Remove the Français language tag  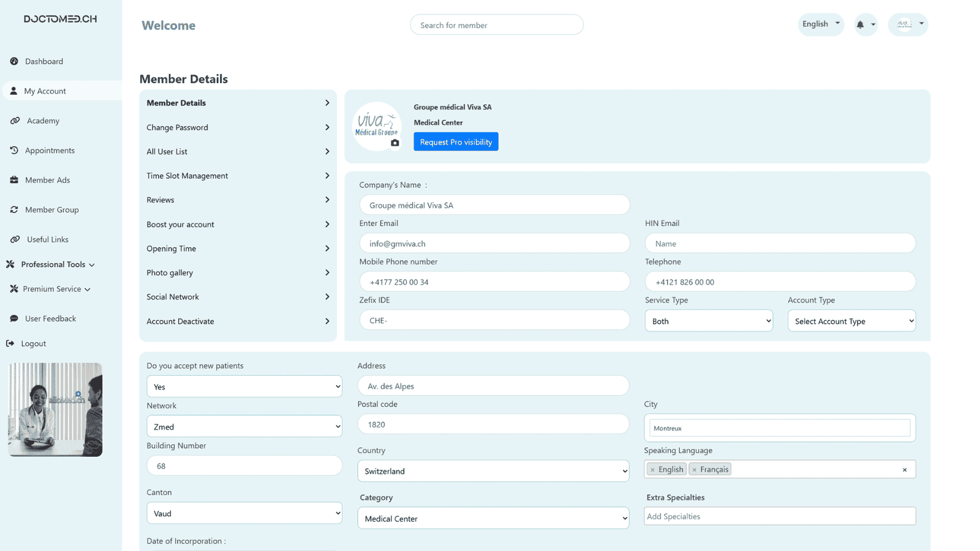[694, 470]
